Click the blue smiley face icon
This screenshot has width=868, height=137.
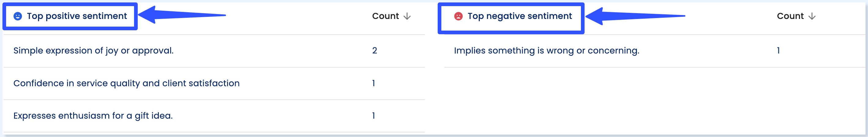pyautogui.click(x=17, y=16)
